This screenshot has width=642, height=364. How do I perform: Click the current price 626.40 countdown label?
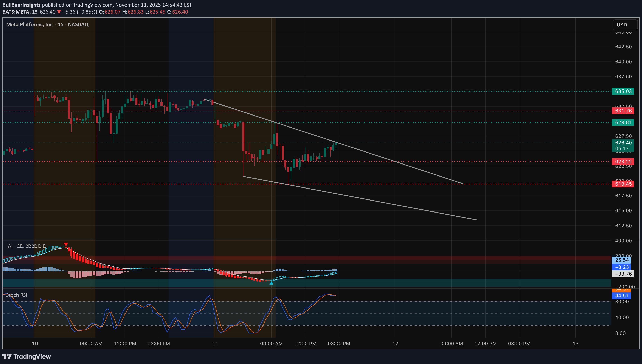[x=623, y=145]
